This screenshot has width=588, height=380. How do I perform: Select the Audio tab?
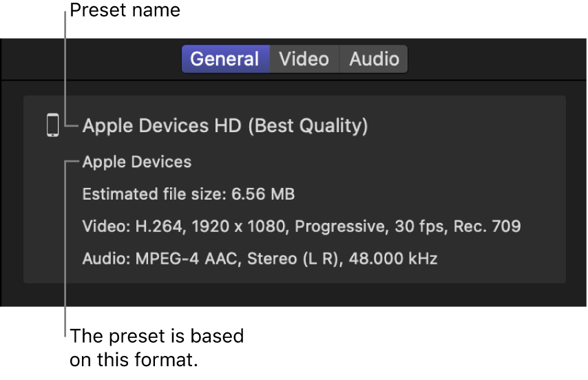coord(374,59)
